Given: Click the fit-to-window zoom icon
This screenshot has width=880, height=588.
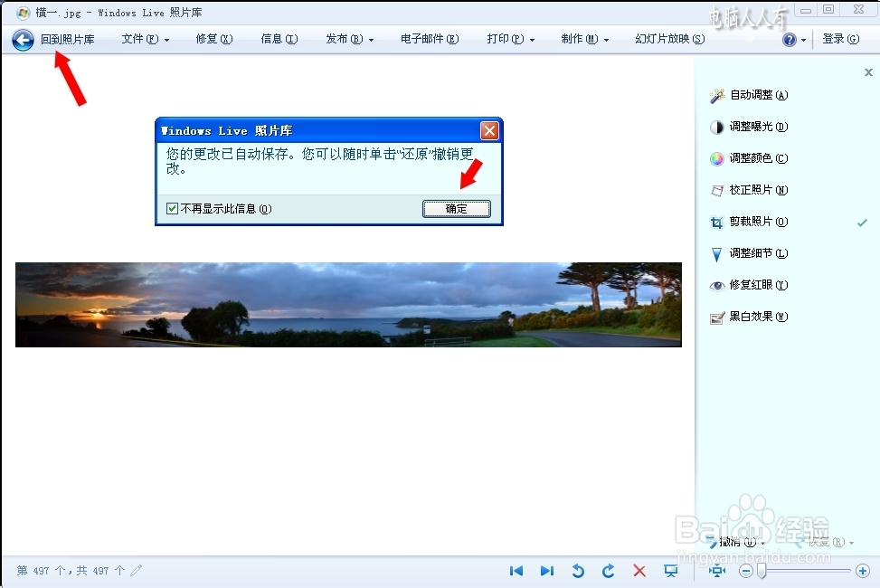Looking at the screenshot, I should click(715, 571).
